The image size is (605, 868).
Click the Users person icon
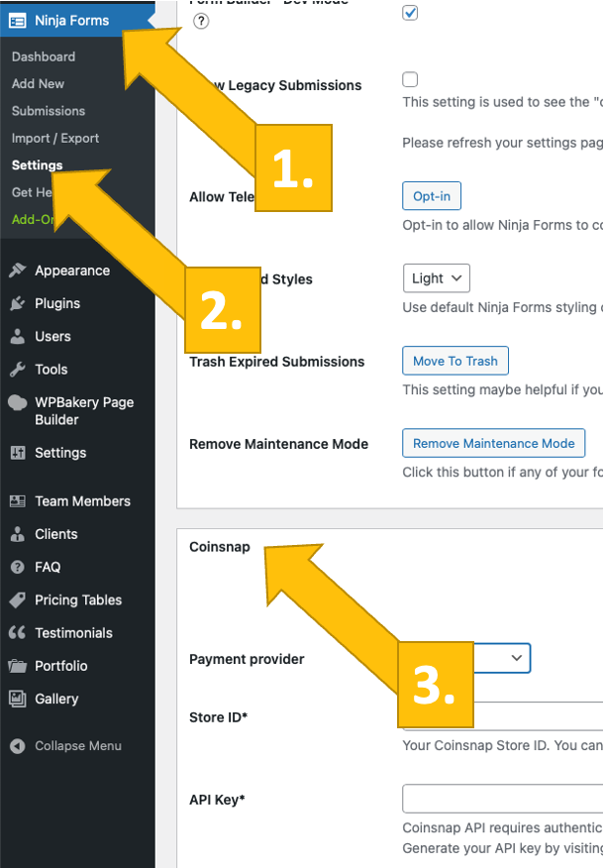pos(18,336)
